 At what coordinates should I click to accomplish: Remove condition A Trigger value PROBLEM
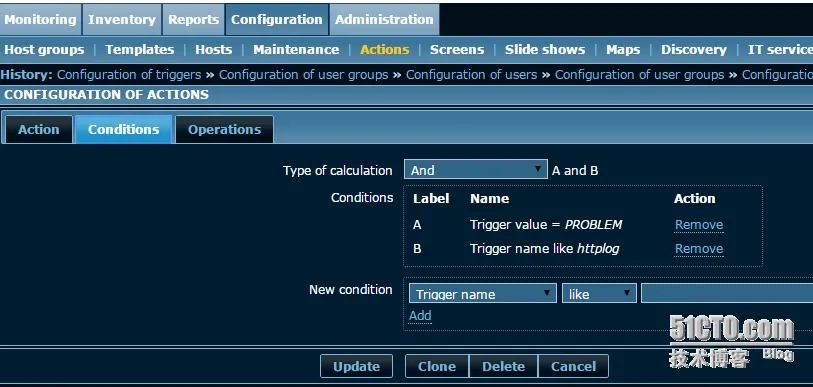click(x=699, y=225)
